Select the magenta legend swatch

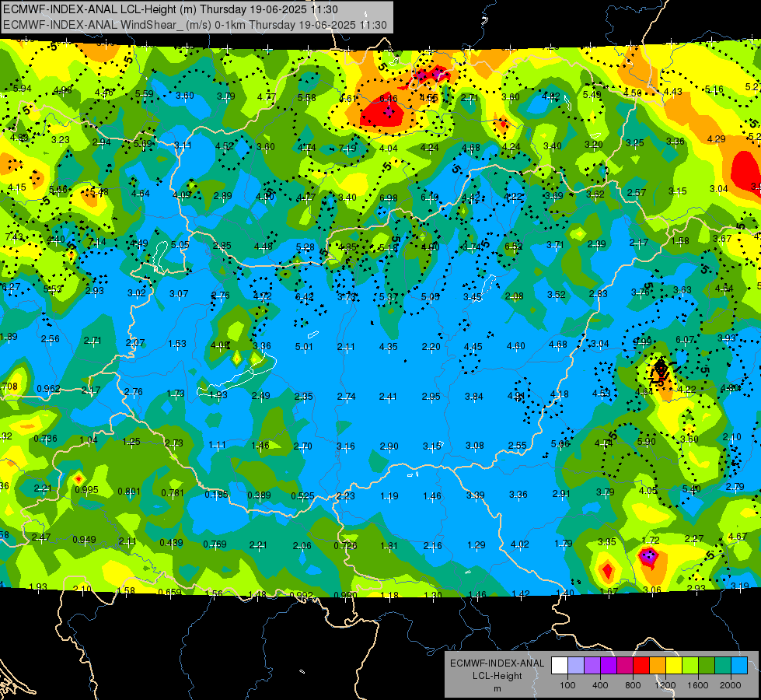coord(625,666)
